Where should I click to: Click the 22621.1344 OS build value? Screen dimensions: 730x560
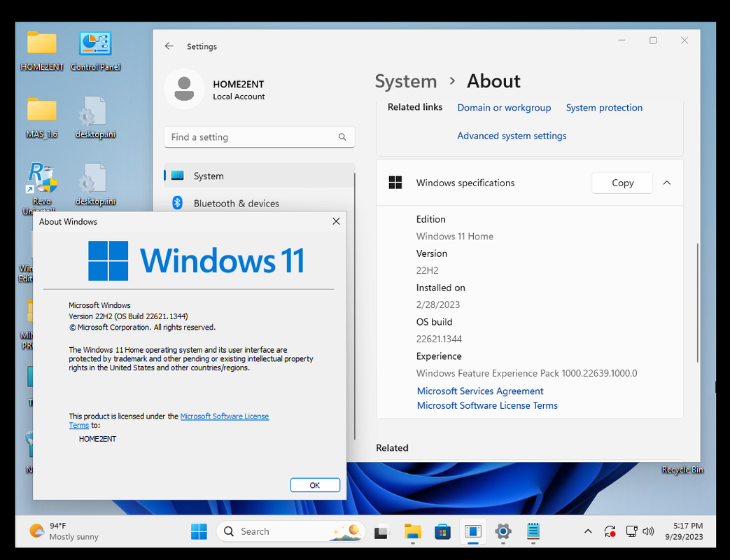tap(439, 339)
